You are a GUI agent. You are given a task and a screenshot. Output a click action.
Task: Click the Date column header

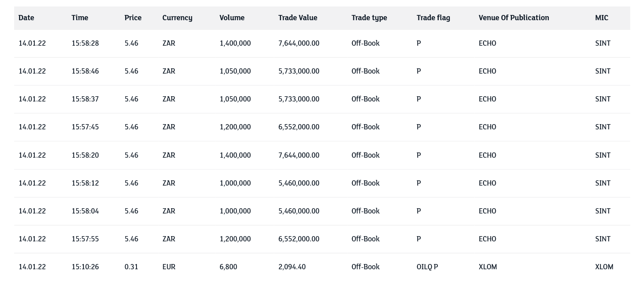click(26, 18)
